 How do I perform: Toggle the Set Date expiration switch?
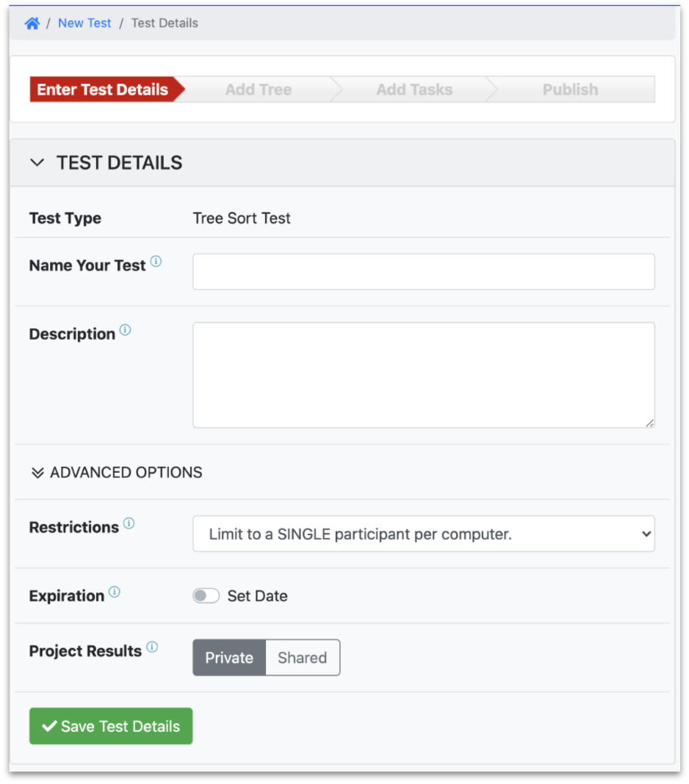[x=206, y=596]
